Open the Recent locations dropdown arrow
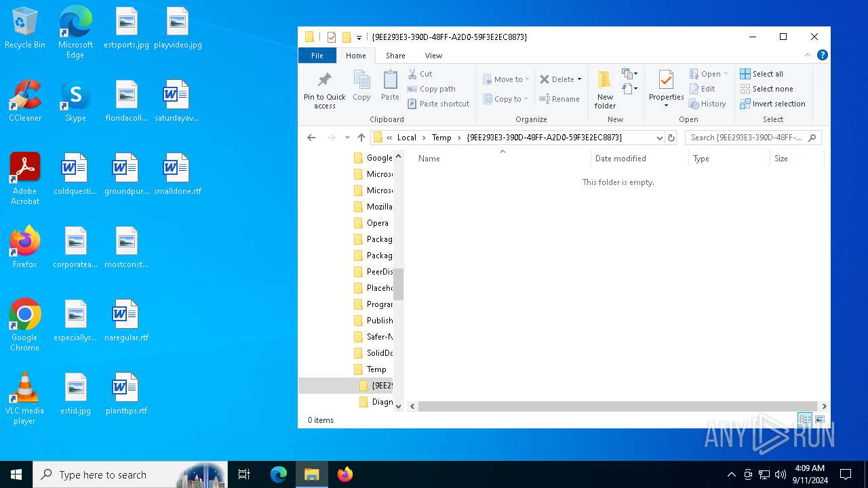The height and width of the screenshot is (488, 868). coord(347,138)
